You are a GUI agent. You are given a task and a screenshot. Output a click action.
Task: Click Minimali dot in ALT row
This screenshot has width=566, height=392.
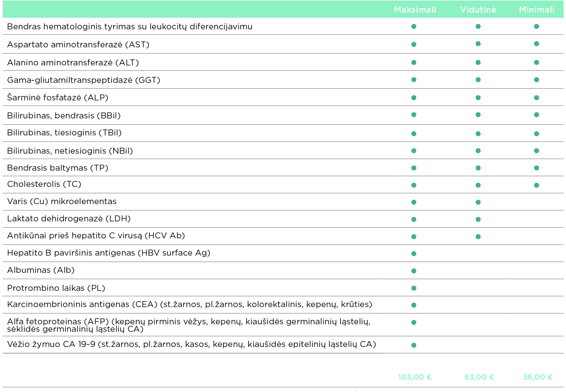pos(536,62)
